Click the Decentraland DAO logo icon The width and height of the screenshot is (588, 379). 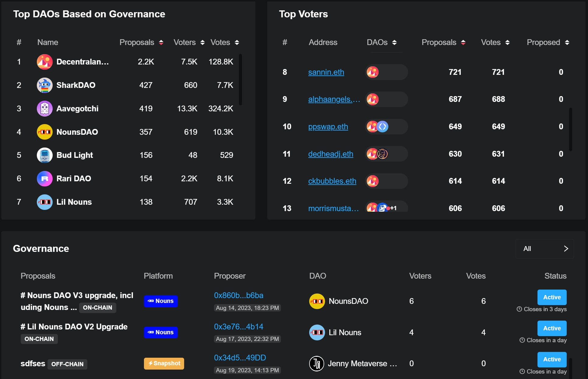tap(44, 62)
